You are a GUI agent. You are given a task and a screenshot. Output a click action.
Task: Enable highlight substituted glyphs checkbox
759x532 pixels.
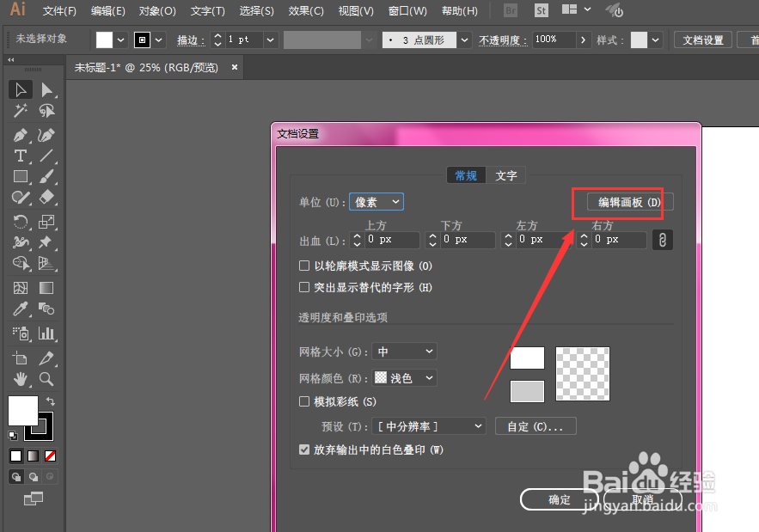pyautogui.click(x=304, y=288)
